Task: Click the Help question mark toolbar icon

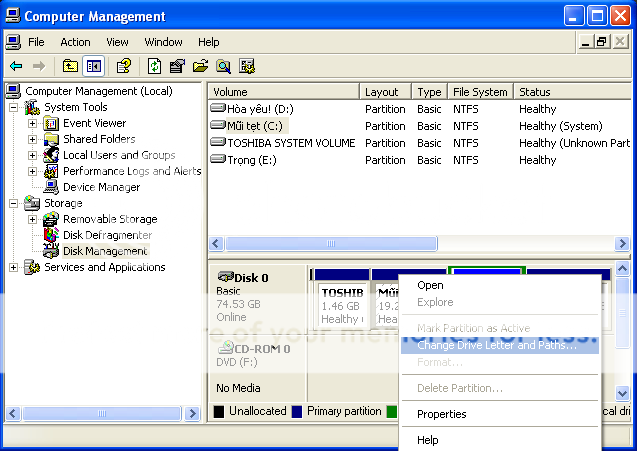Action: point(124,66)
